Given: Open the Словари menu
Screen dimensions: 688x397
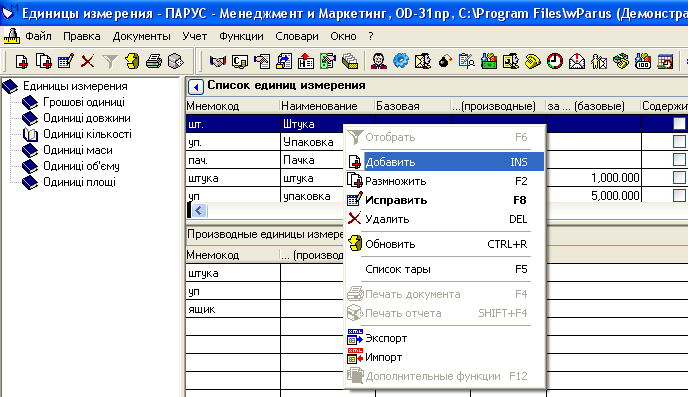Looking at the screenshot, I should 297,36.
